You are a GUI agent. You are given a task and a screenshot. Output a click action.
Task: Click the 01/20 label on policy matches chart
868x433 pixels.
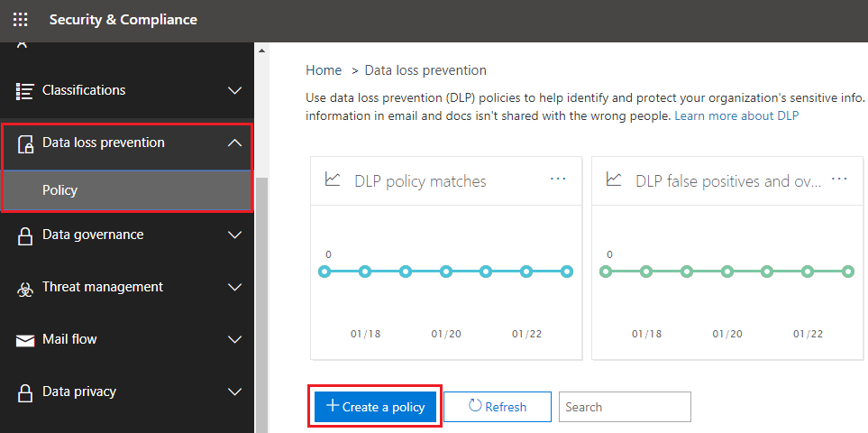pos(446,334)
